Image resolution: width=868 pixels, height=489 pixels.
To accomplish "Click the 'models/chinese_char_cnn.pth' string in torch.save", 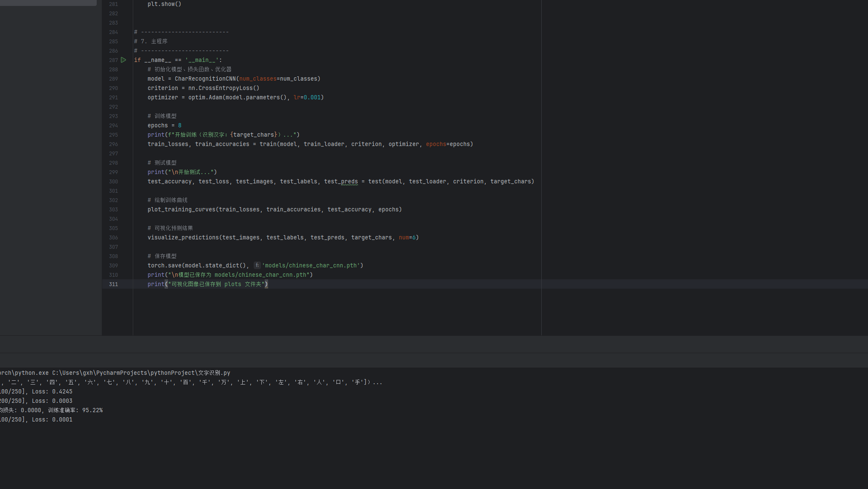I will pyautogui.click(x=311, y=266).
